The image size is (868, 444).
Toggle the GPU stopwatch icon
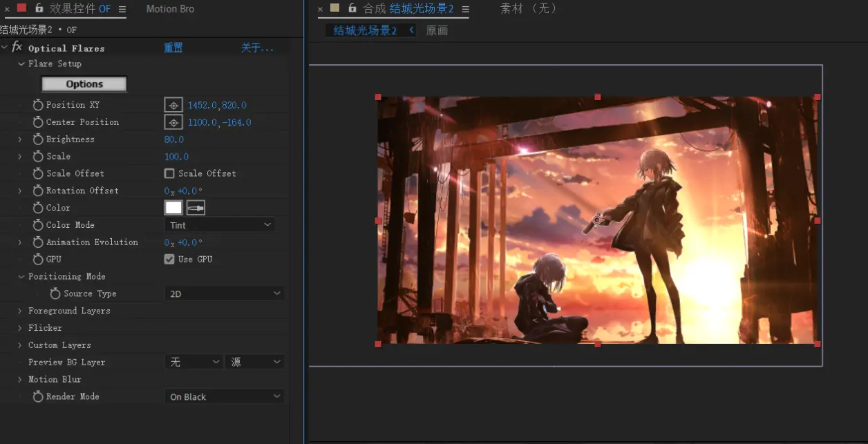coord(38,260)
